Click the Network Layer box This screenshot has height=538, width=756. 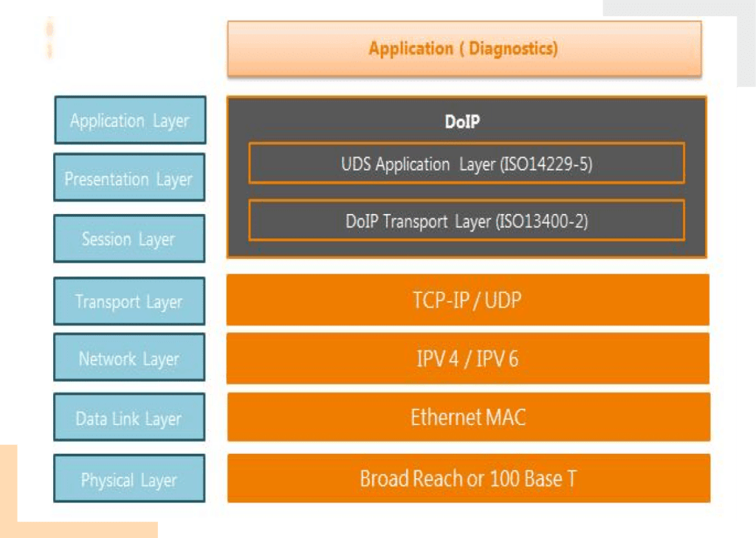[129, 358]
